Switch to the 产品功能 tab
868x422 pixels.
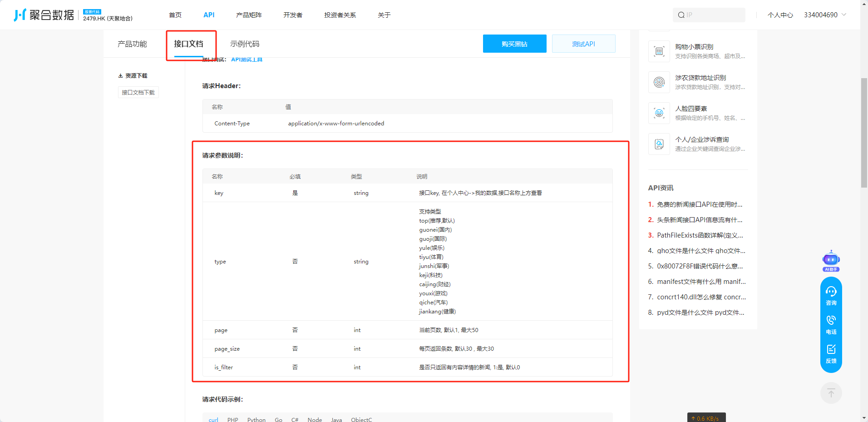pyautogui.click(x=132, y=44)
